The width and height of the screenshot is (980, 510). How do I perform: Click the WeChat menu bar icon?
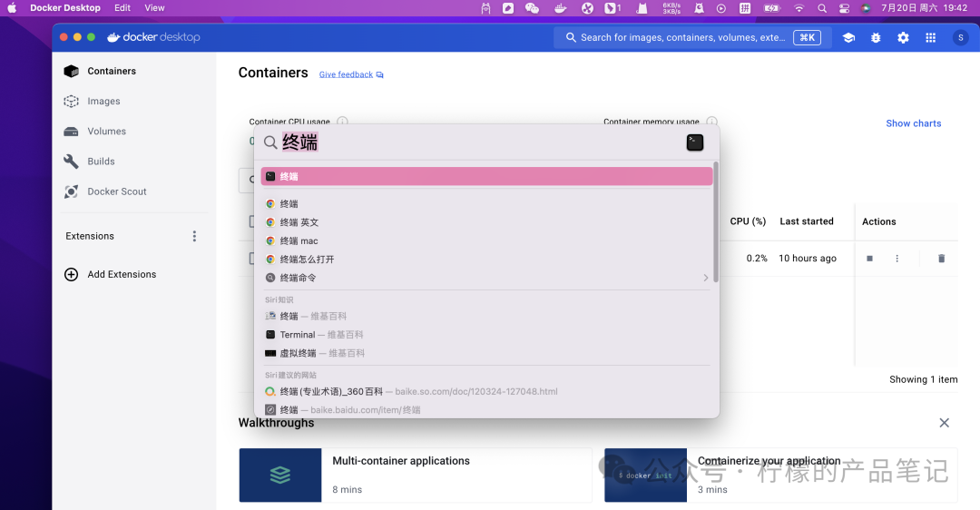point(532,8)
